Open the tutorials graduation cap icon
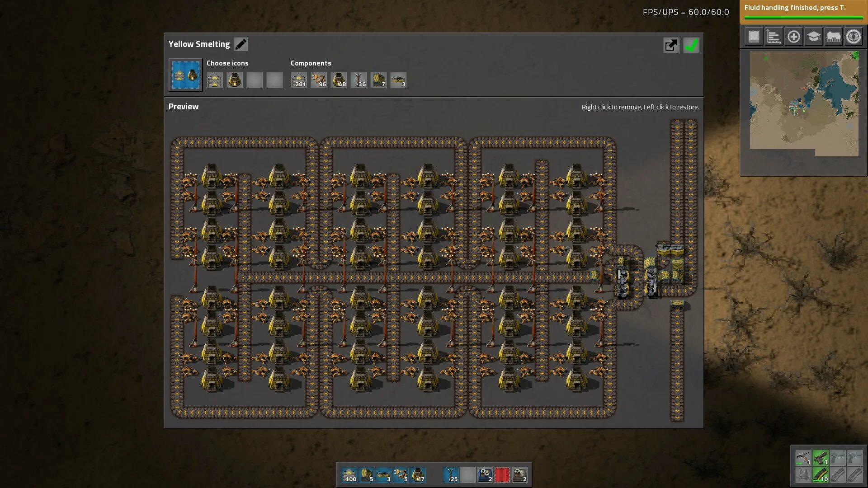This screenshot has width=868, height=488. (813, 37)
